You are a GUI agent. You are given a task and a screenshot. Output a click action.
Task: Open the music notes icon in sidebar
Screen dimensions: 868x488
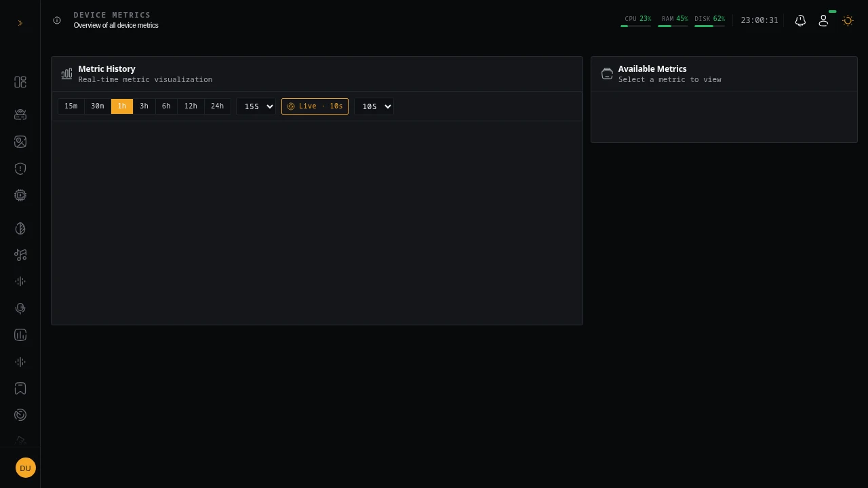tap(20, 255)
